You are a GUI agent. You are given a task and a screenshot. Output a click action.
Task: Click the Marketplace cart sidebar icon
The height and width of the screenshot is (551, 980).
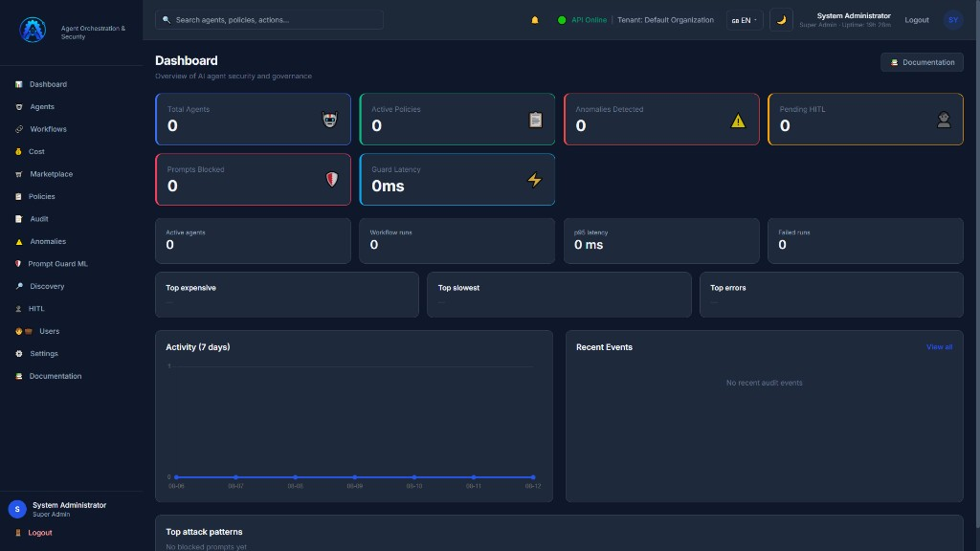19,174
